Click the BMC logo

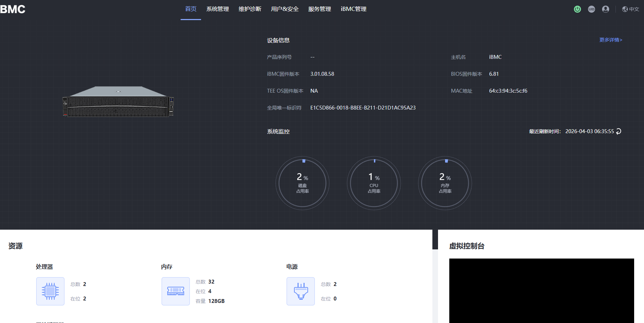pyautogui.click(x=13, y=9)
